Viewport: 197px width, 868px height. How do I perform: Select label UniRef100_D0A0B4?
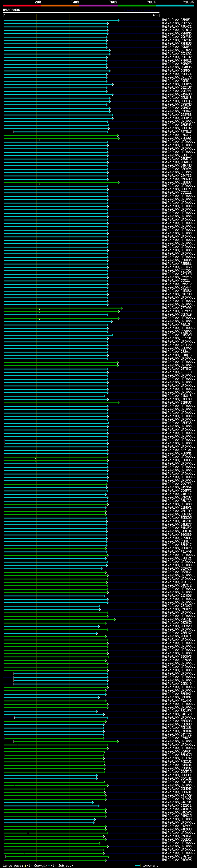177,751
